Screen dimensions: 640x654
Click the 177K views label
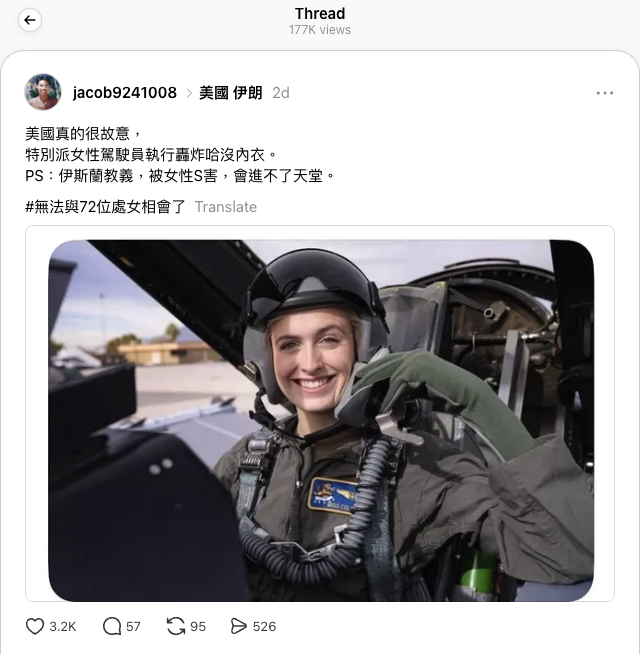tap(320, 30)
